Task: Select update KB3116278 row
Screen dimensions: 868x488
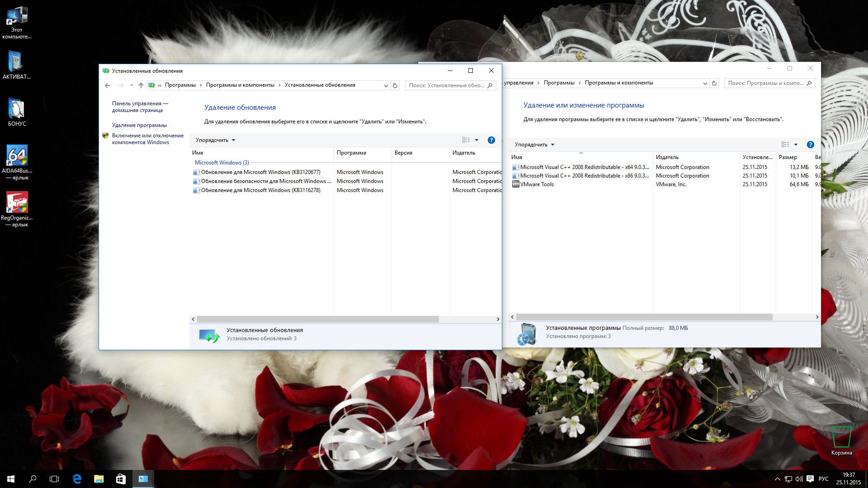Action: pos(347,190)
